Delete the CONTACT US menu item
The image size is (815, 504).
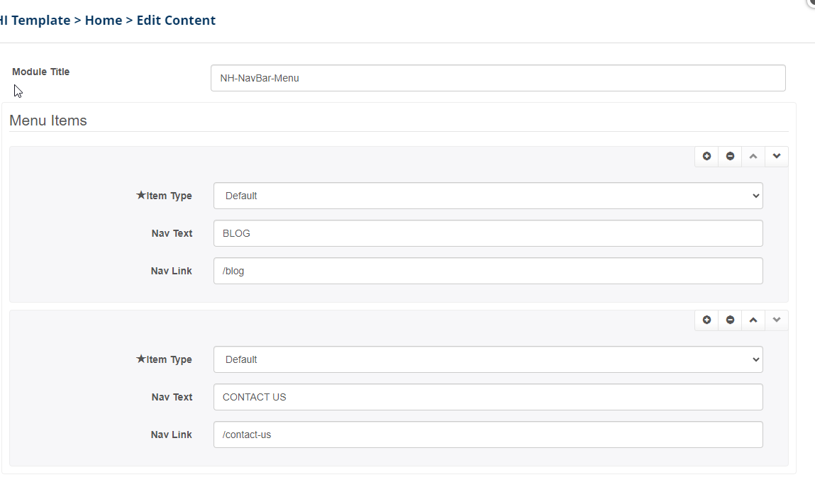tap(730, 320)
